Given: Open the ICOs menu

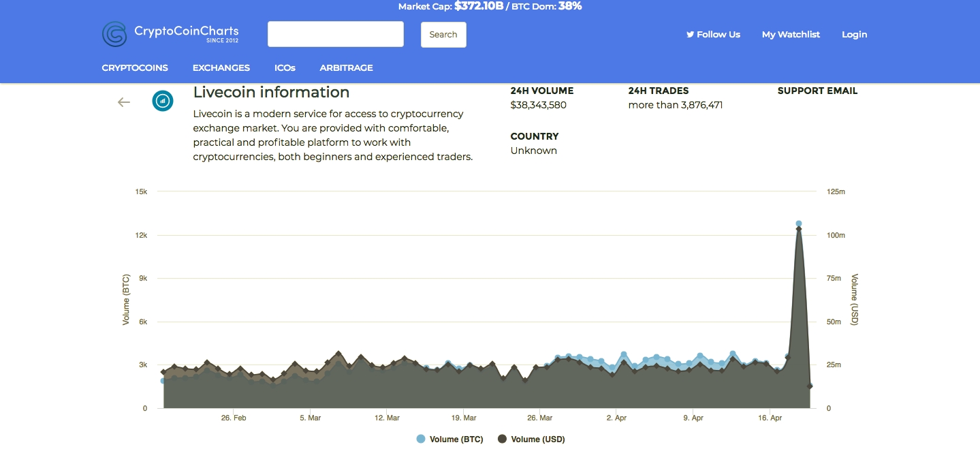Looking at the screenshot, I should [x=285, y=68].
